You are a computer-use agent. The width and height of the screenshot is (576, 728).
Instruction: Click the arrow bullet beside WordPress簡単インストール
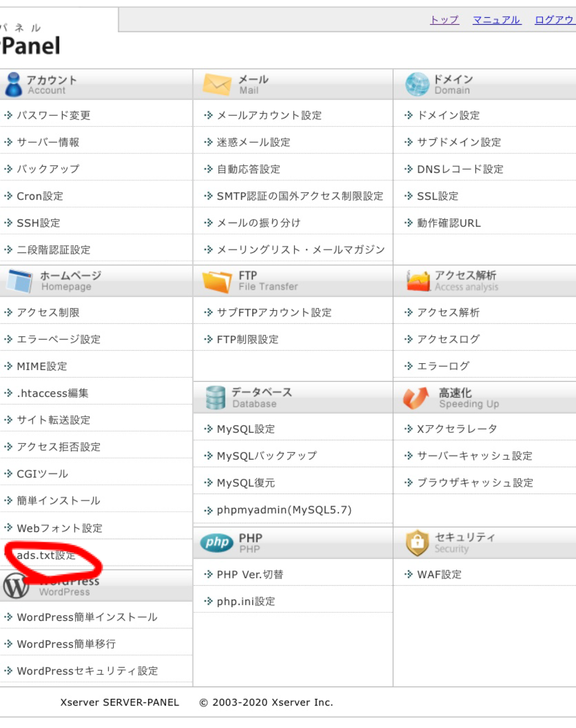(x=8, y=617)
